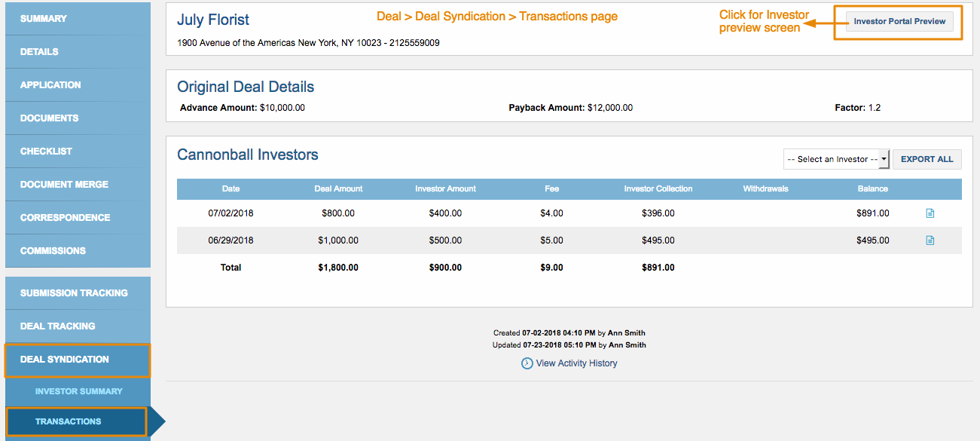Export all investor transactions
Image resolution: width=980 pixels, height=441 pixels.
click(927, 159)
